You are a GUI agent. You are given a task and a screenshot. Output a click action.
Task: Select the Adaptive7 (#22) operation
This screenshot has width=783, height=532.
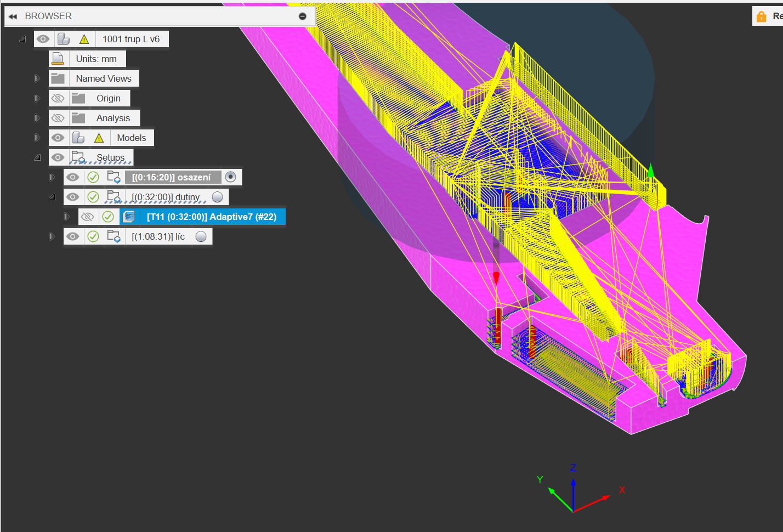coord(211,217)
